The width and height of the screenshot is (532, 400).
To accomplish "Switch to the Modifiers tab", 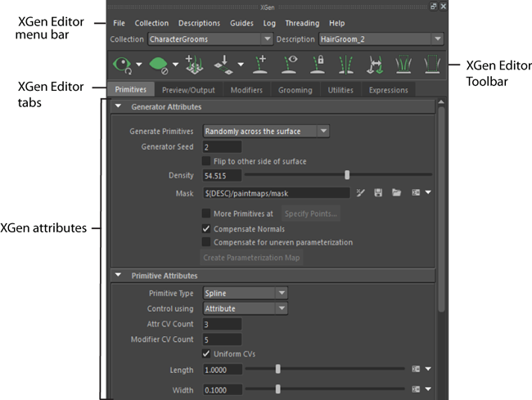I will [x=246, y=90].
